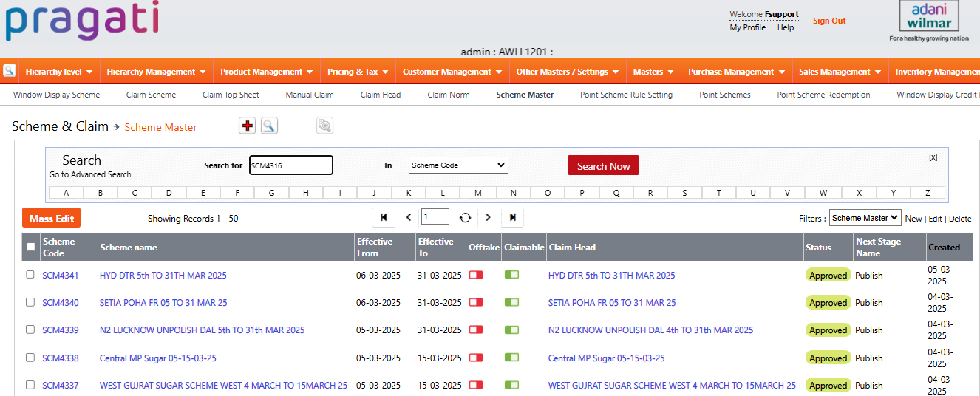980x396 pixels.
Task: Open the magnifier search icon beside add
Action: pyautogui.click(x=269, y=126)
